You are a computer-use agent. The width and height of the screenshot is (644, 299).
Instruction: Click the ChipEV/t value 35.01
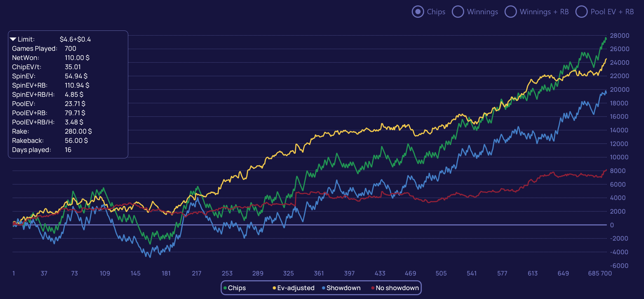pos(73,67)
